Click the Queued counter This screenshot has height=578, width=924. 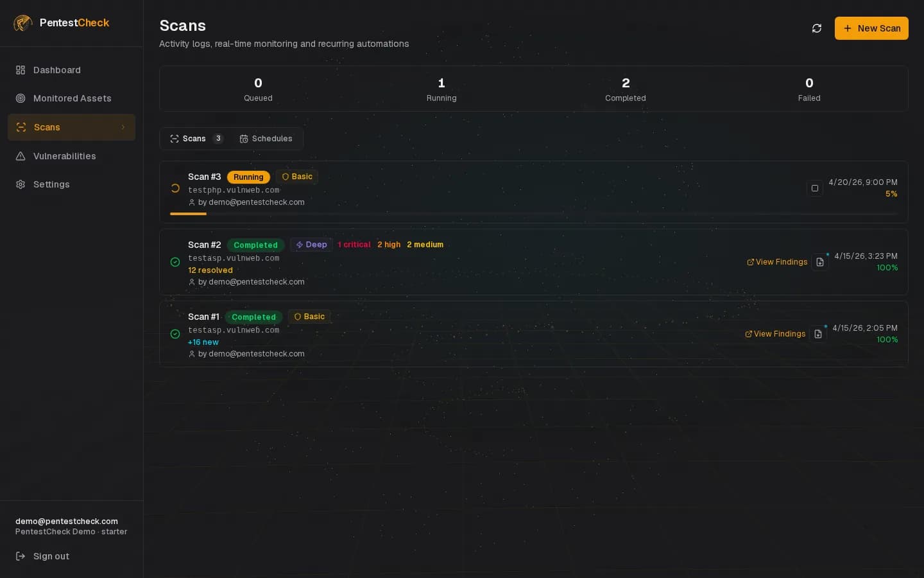(x=258, y=89)
